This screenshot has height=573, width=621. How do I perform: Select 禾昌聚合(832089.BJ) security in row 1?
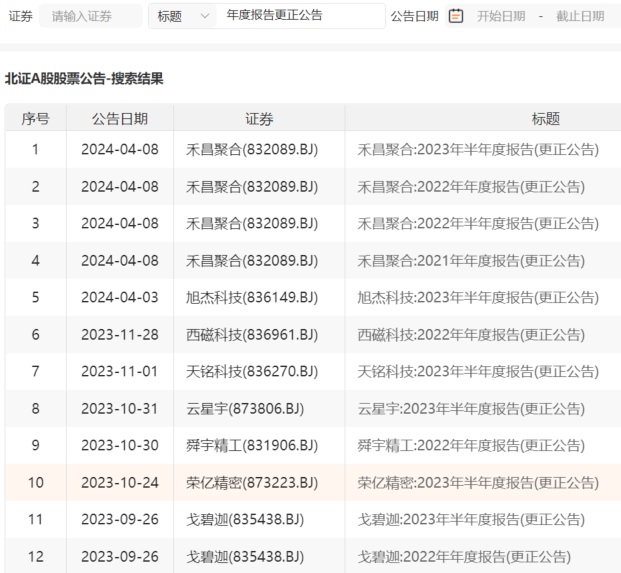pyautogui.click(x=252, y=150)
